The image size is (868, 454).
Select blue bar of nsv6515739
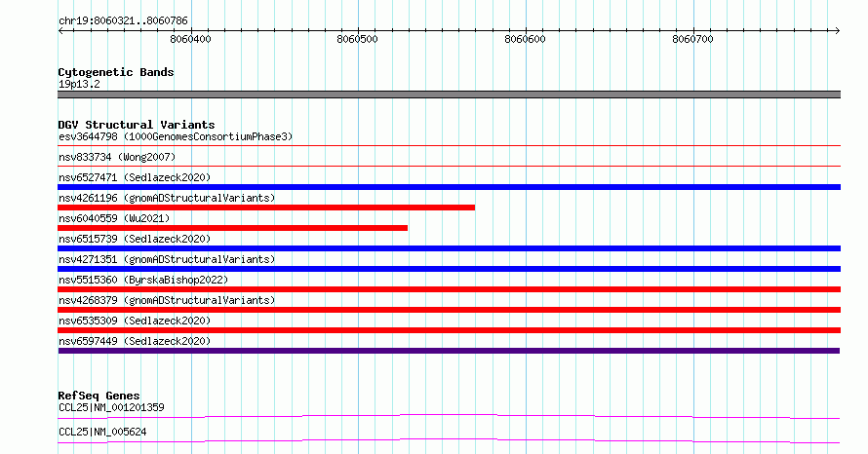pos(449,248)
